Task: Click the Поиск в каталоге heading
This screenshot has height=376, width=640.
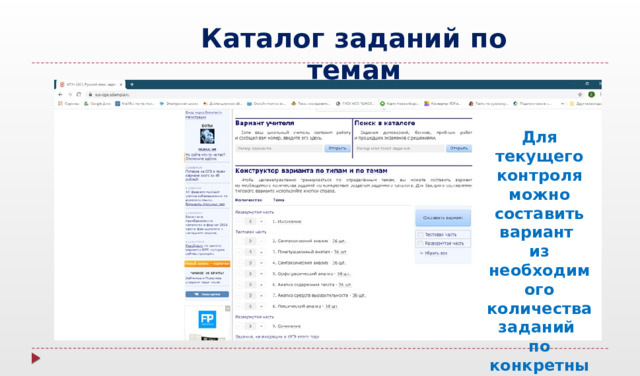Action: tap(385, 123)
